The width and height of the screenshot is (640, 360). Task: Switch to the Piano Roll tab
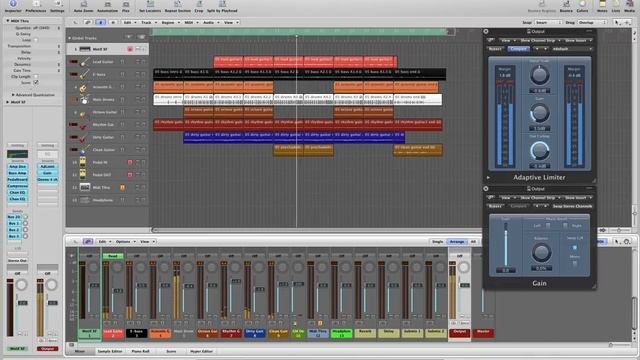point(140,351)
